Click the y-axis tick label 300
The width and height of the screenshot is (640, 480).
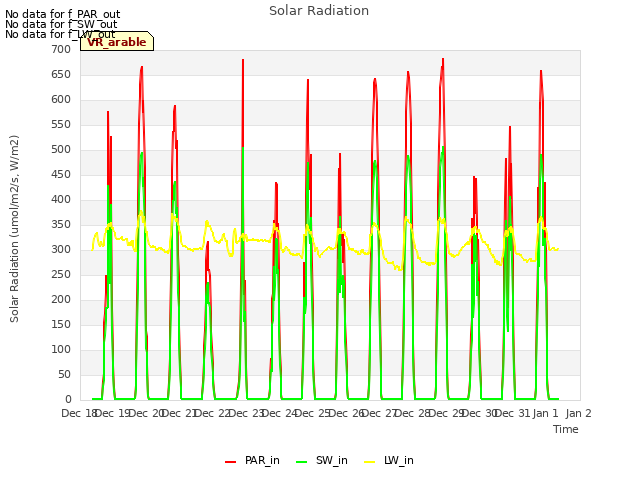61,249
